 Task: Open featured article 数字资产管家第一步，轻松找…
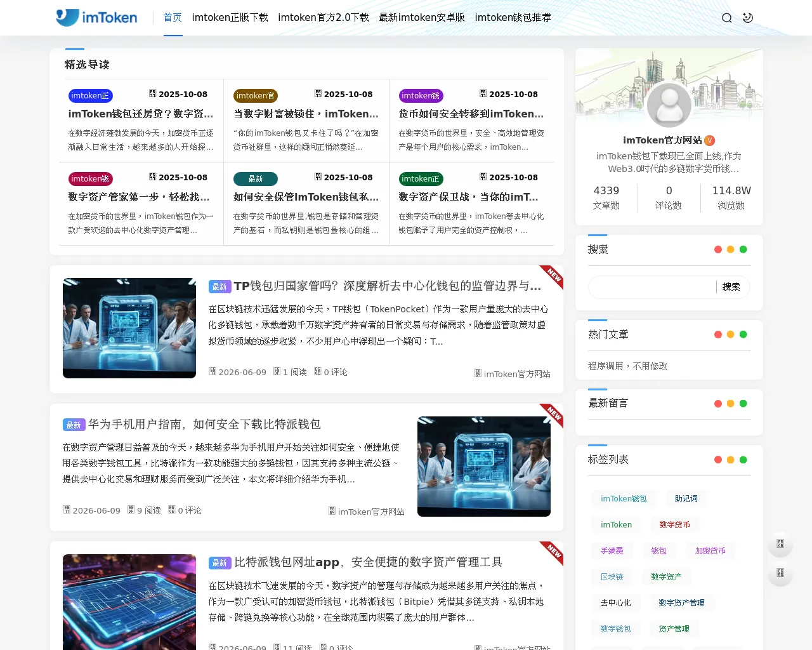point(140,197)
